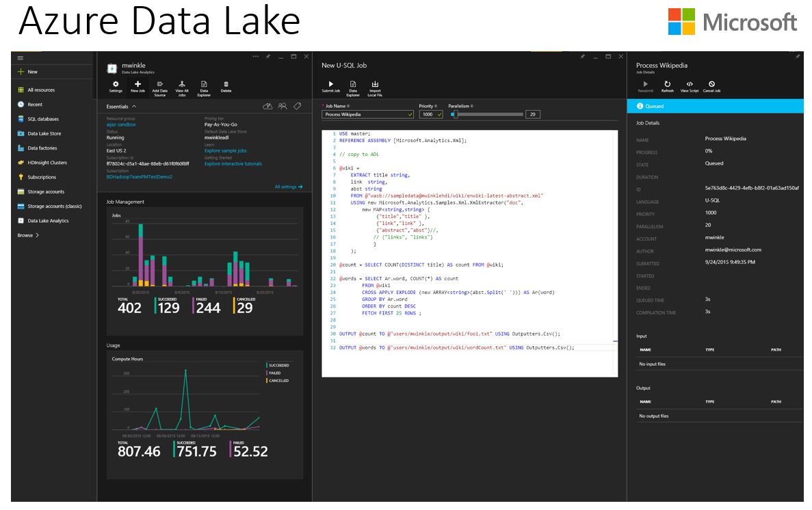This screenshot has width=812, height=510.
Task: Pin the mwinkle blade
Action: pyautogui.click(x=268, y=57)
